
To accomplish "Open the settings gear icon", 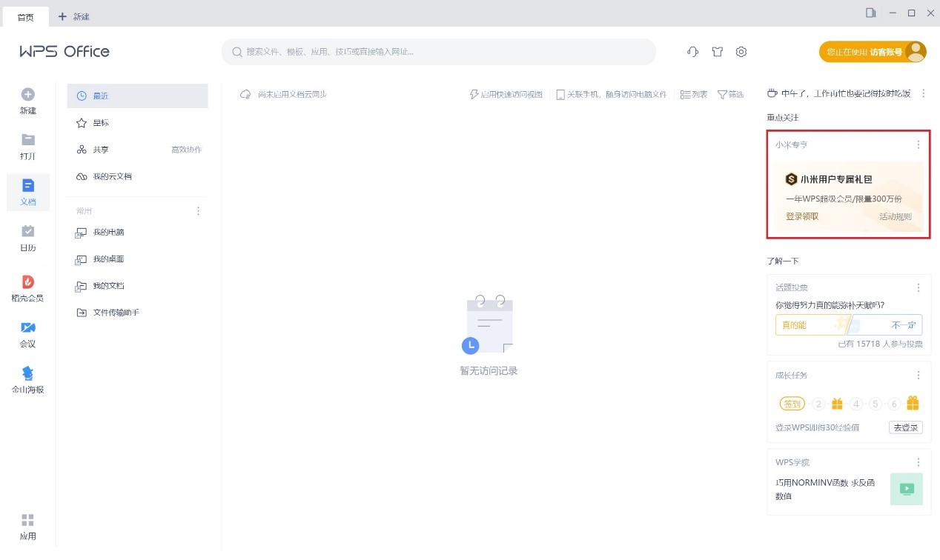I will (x=741, y=52).
